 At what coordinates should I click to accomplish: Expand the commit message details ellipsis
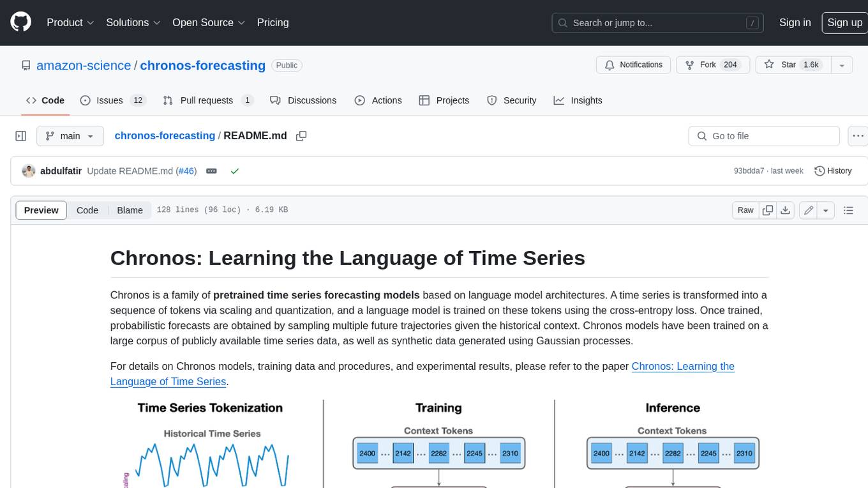coord(211,171)
